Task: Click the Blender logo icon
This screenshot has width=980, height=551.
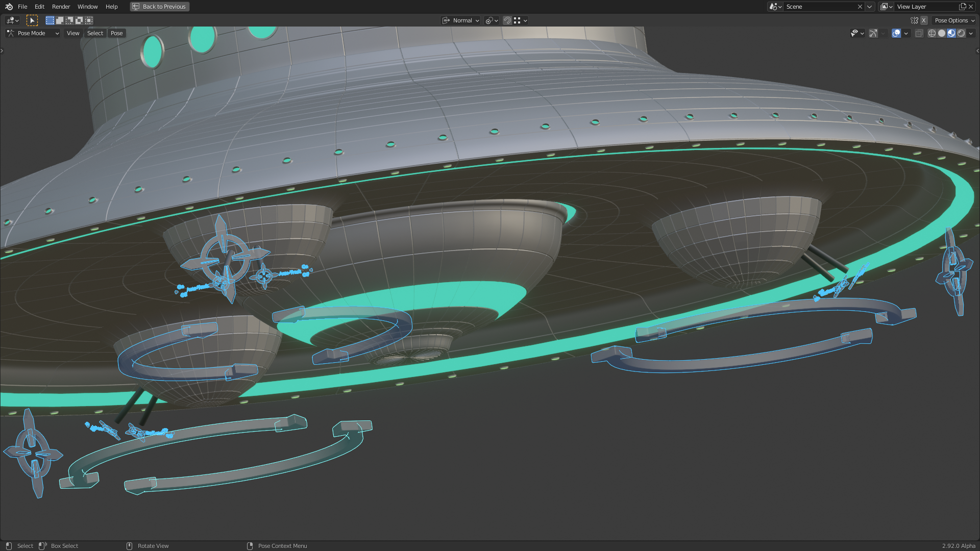Action: 9,7
